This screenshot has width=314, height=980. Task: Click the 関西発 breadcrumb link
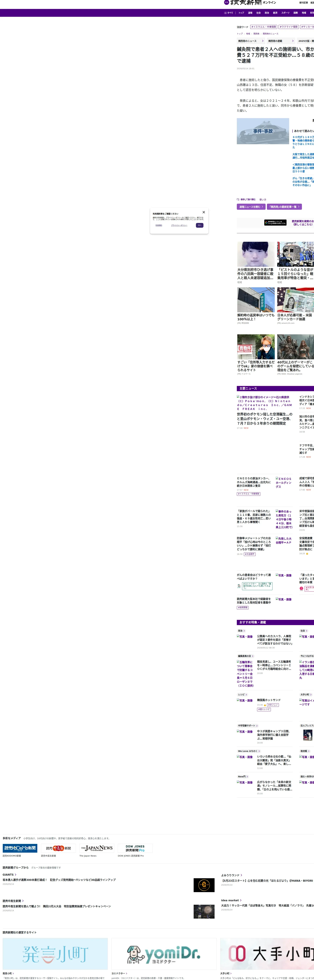pos(256,34)
